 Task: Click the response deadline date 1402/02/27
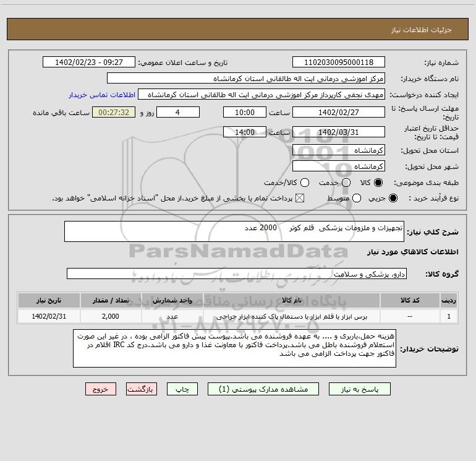pyautogui.click(x=339, y=112)
